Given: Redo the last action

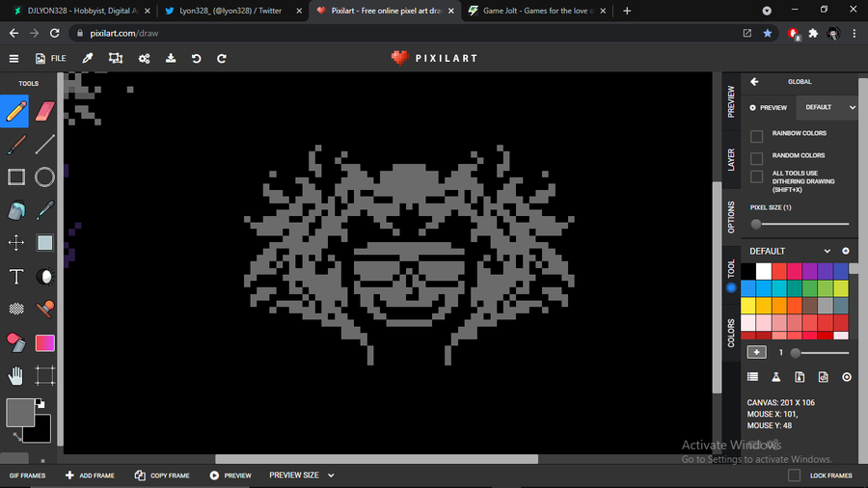Looking at the screenshot, I should (x=222, y=58).
